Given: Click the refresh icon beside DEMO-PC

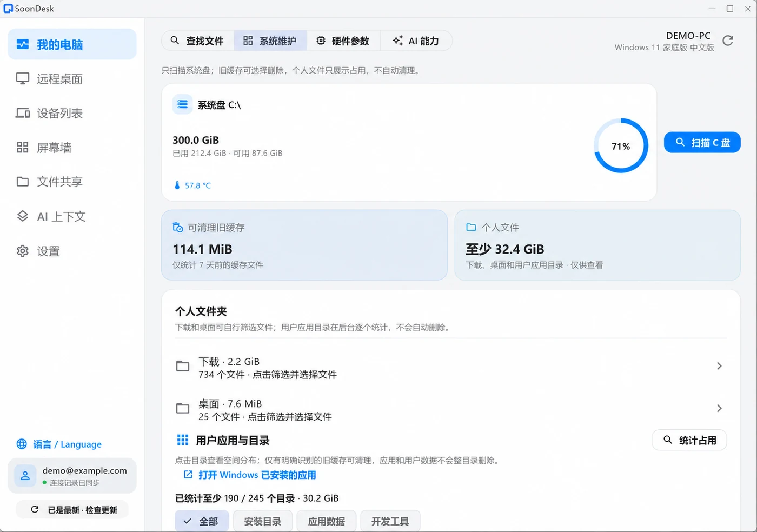Looking at the screenshot, I should pyautogui.click(x=728, y=41).
